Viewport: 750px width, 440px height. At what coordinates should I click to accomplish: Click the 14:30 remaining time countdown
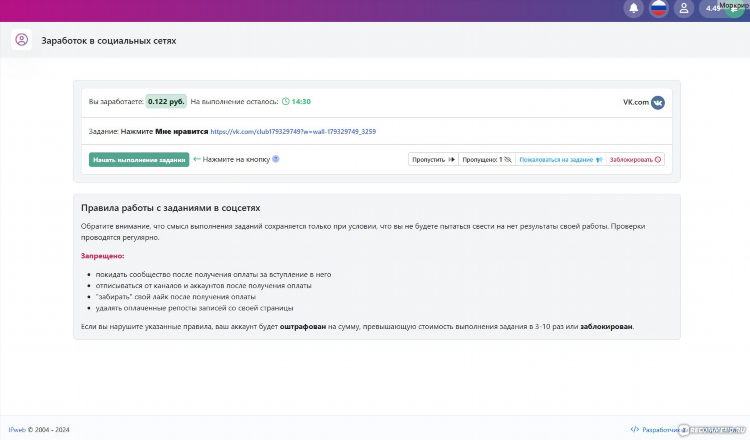296,101
